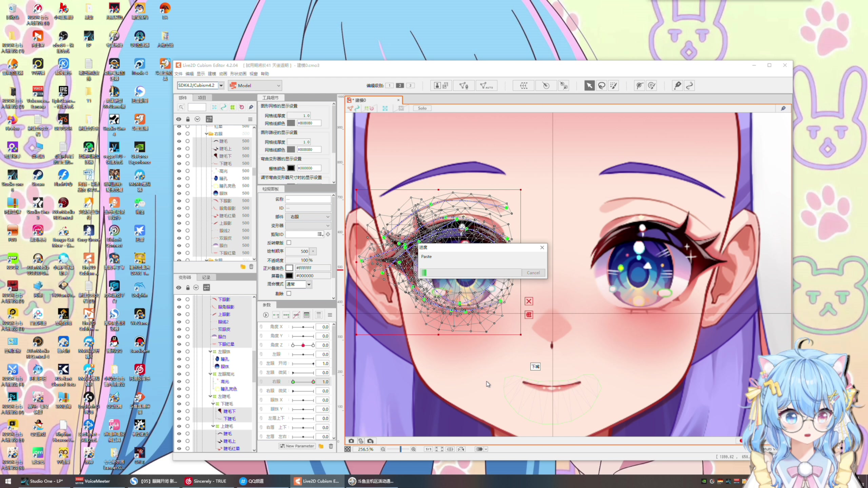Select the 建模0 canvas tab
This screenshot has width=868, height=488.
coord(373,100)
